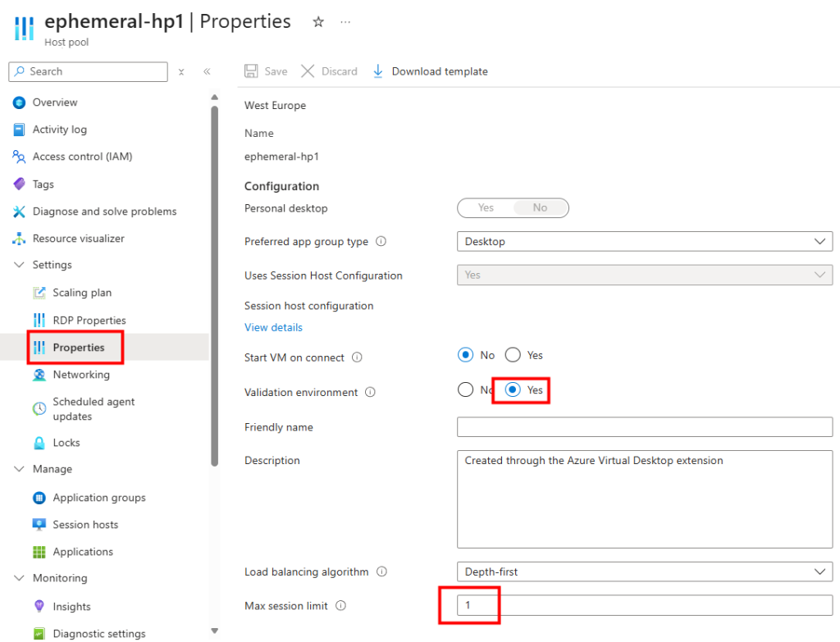Click the Save button label

pyautogui.click(x=276, y=71)
